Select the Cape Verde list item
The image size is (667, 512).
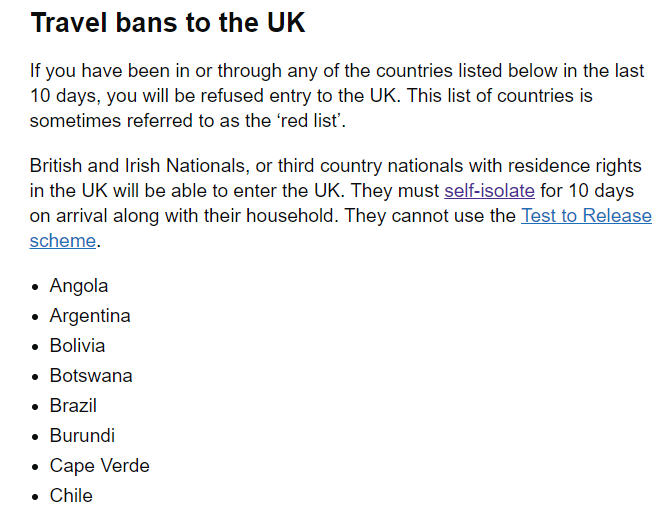click(x=100, y=466)
